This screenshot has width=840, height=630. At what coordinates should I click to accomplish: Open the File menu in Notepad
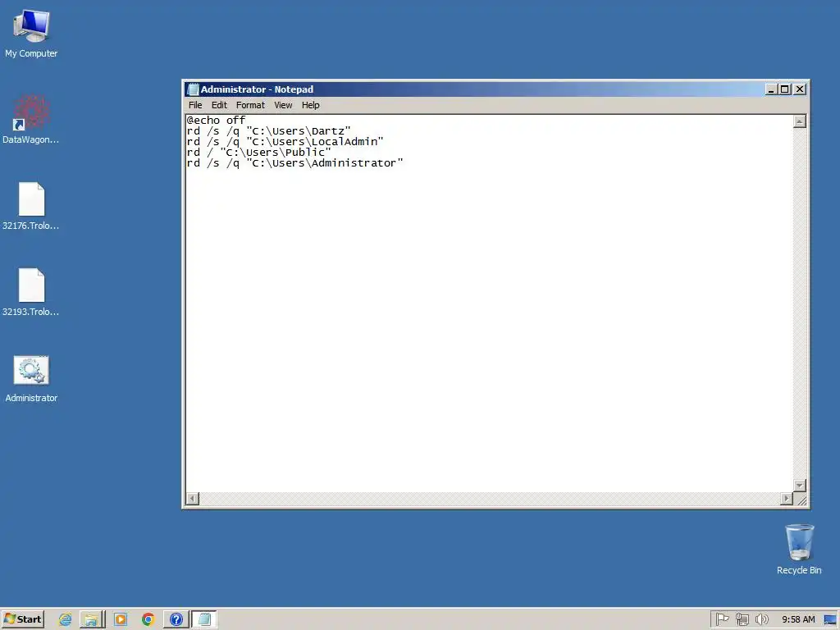[195, 105]
